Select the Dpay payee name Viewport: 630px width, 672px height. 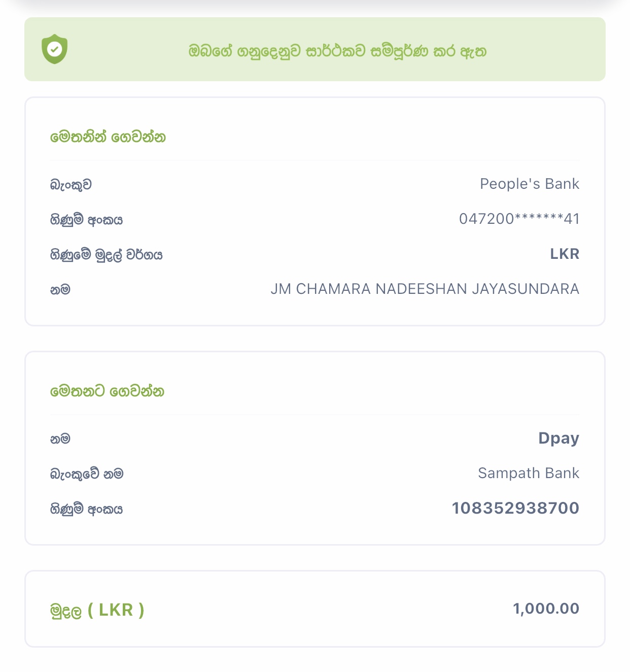(x=558, y=438)
